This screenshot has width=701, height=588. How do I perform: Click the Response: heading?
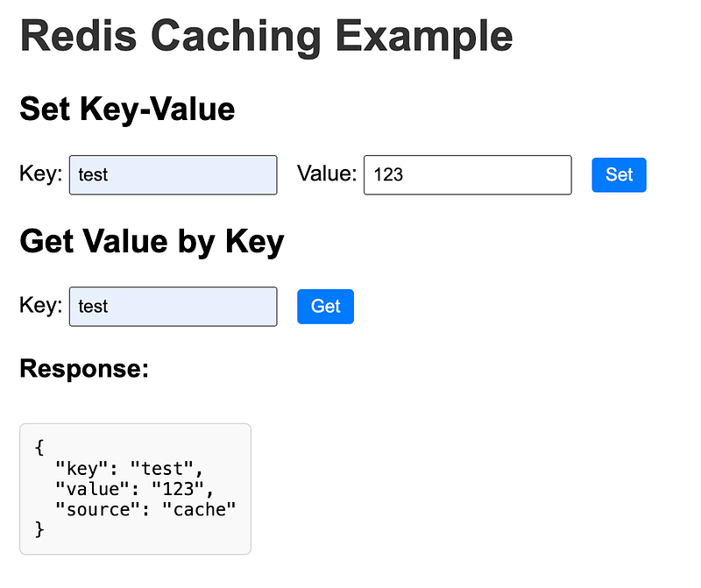point(84,369)
